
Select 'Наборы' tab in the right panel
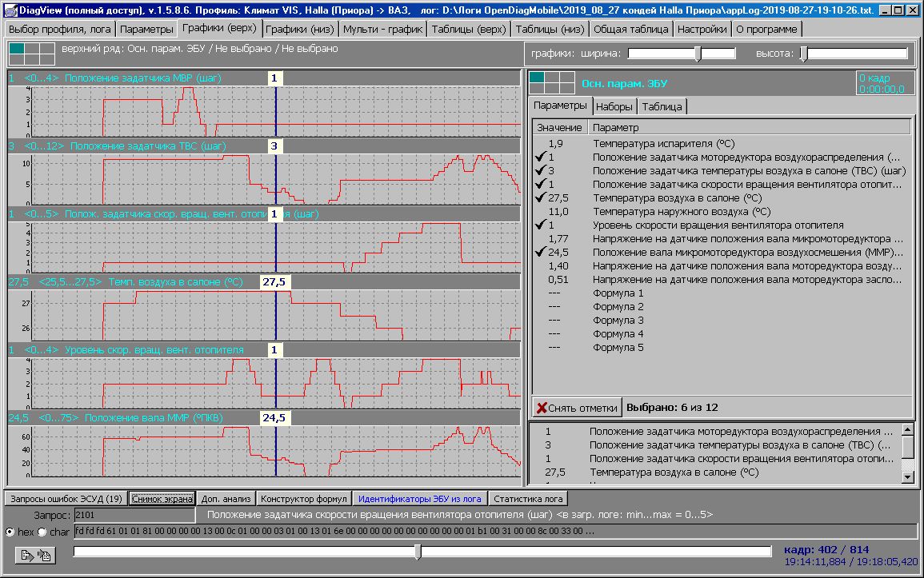tap(614, 106)
